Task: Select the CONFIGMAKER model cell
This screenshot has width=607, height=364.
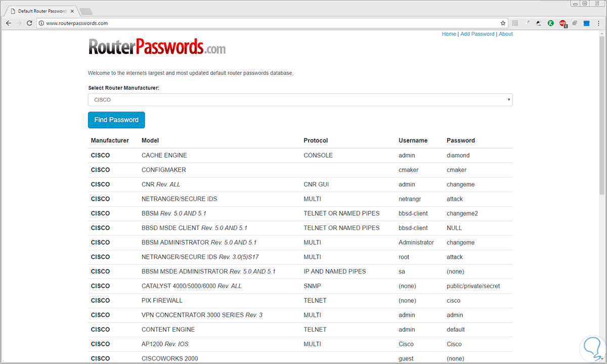Action: [164, 170]
